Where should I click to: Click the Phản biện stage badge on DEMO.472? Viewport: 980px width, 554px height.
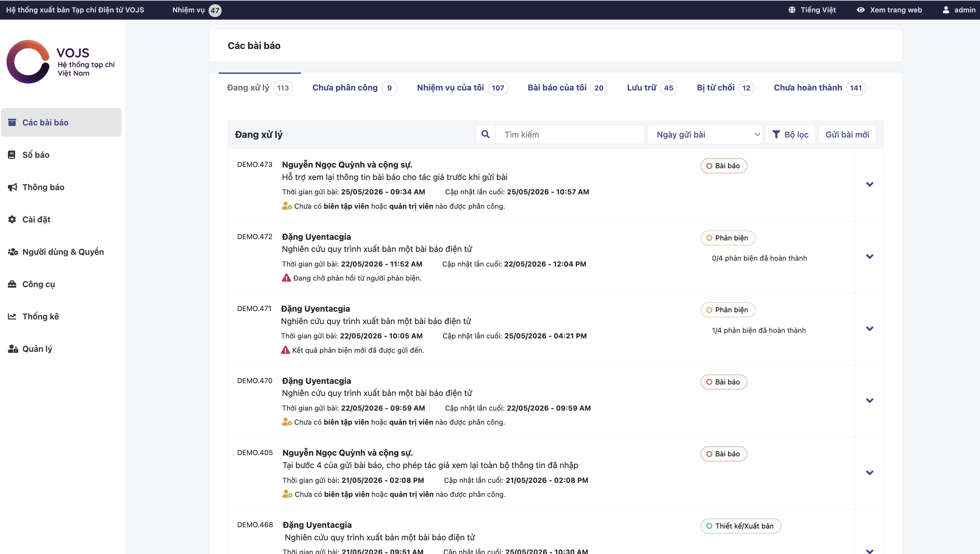click(x=728, y=238)
